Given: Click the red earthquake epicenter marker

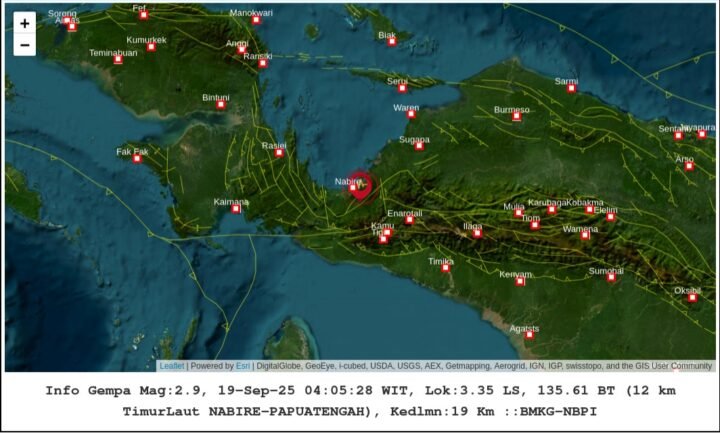Looking at the screenshot, I should click(x=362, y=185).
